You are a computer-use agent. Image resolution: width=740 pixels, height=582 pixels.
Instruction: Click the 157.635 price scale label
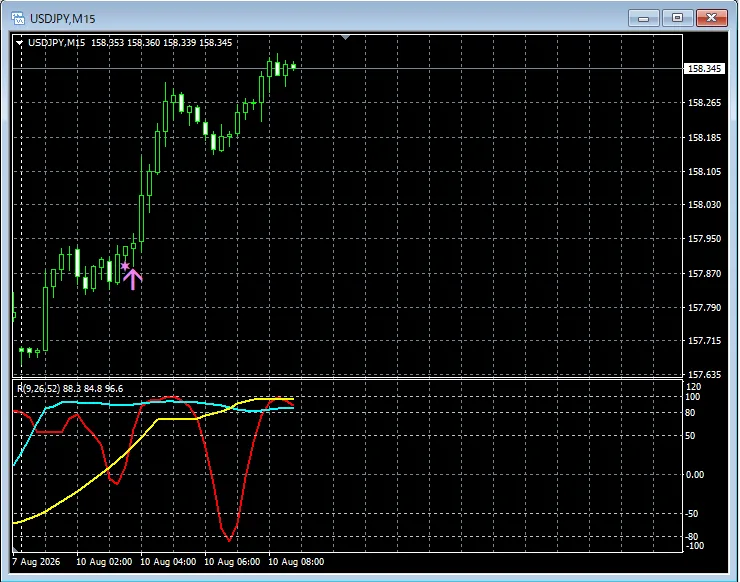[704, 375]
